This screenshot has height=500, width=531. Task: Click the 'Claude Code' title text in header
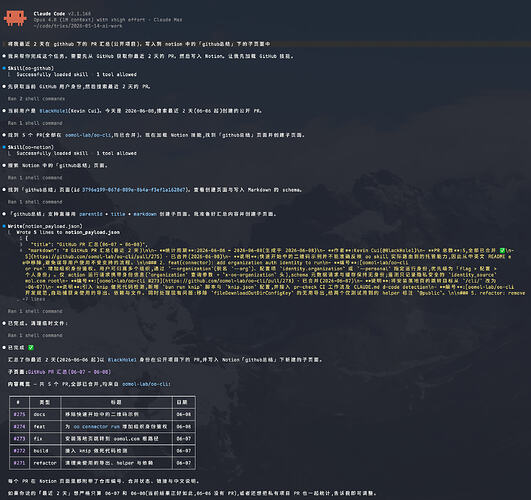tap(49, 14)
